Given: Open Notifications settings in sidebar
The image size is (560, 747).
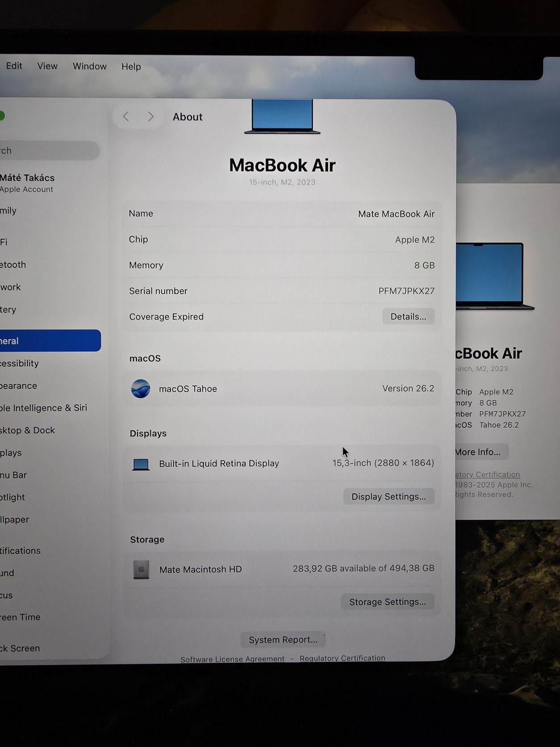Looking at the screenshot, I should coord(21,550).
